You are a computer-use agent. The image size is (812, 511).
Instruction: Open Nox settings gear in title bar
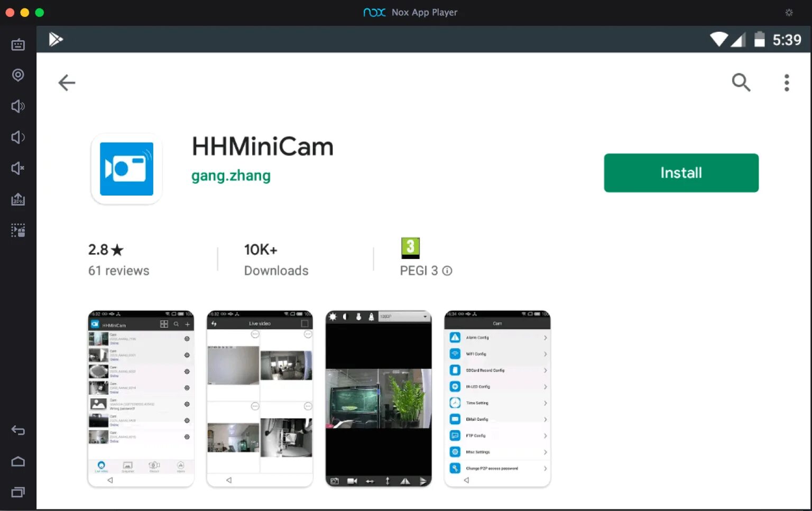(789, 12)
